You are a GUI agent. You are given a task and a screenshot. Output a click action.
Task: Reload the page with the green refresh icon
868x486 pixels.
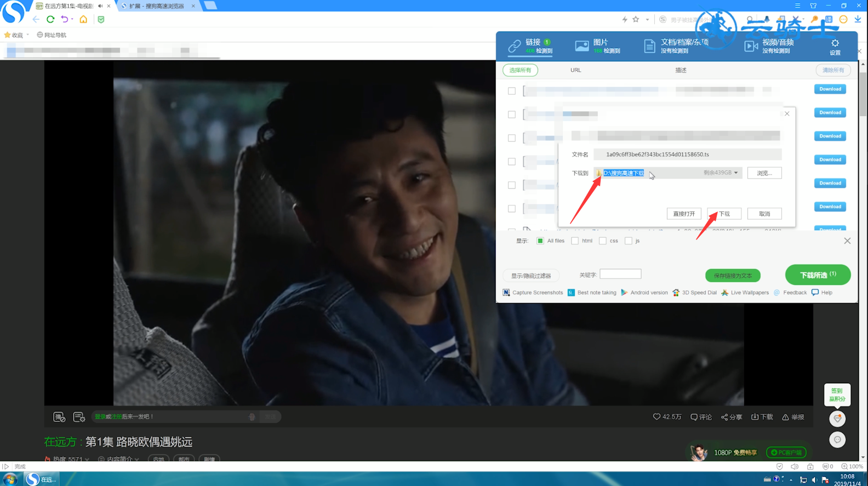pos(50,19)
